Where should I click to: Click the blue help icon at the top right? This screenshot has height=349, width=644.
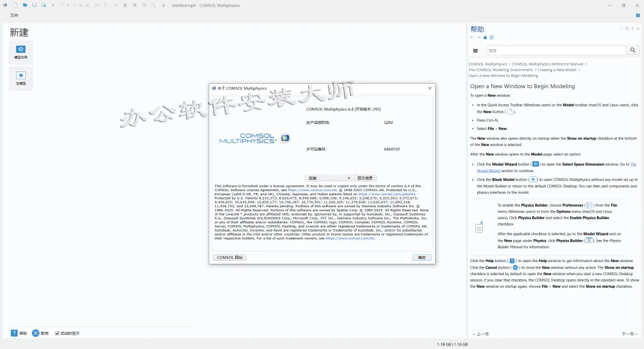tap(638, 15)
